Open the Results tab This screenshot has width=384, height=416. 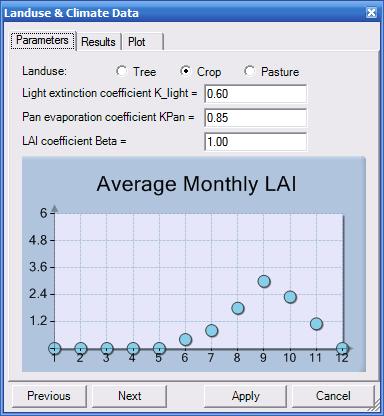tap(98, 42)
